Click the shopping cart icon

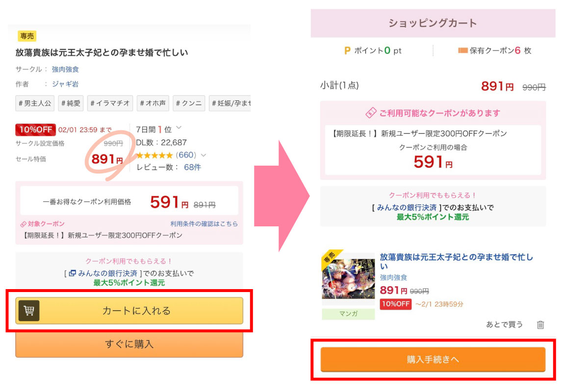pyautogui.click(x=29, y=311)
